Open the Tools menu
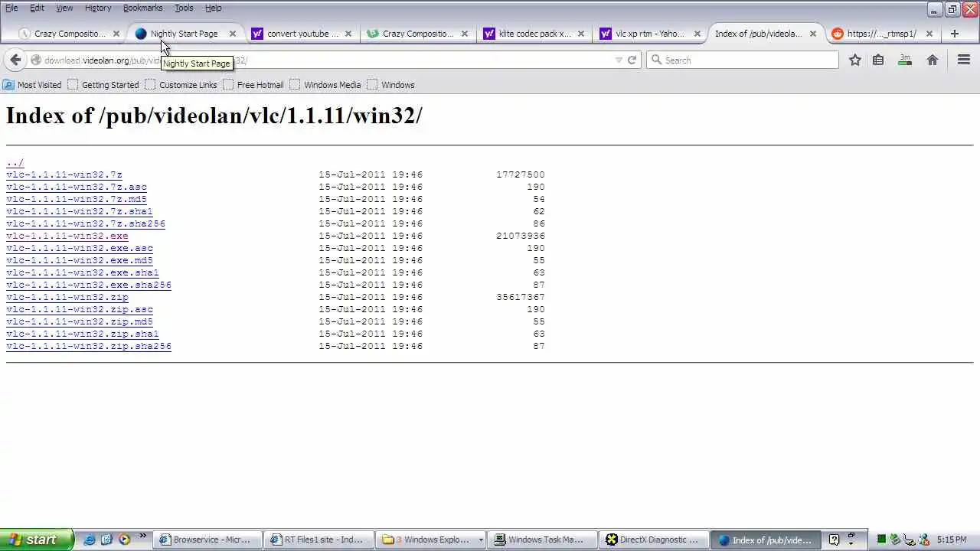 point(184,8)
